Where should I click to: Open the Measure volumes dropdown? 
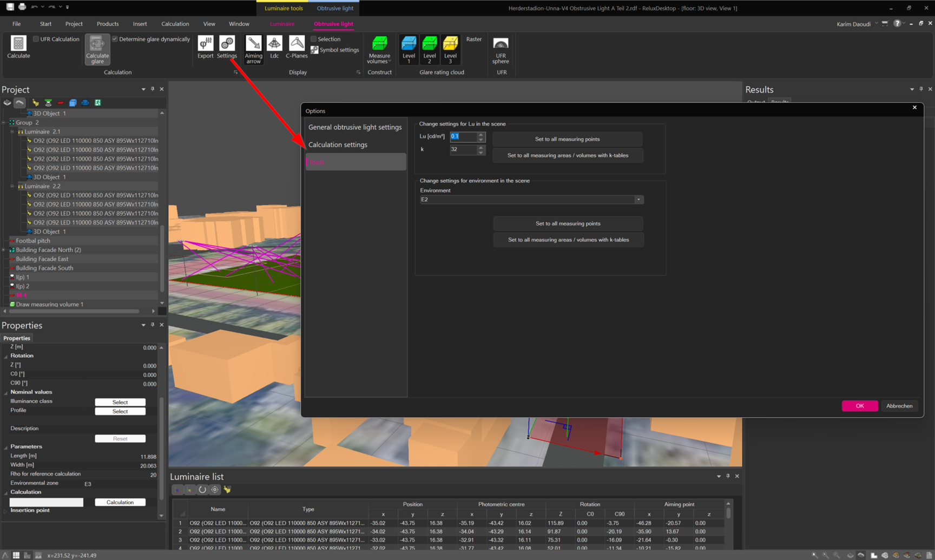tap(379, 50)
